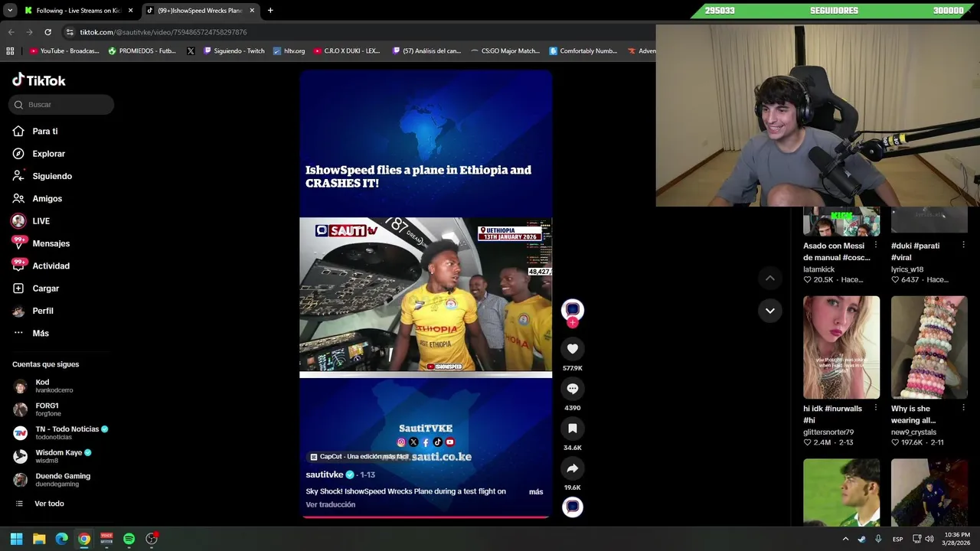Open the hltv.org bookmark

[289, 51]
